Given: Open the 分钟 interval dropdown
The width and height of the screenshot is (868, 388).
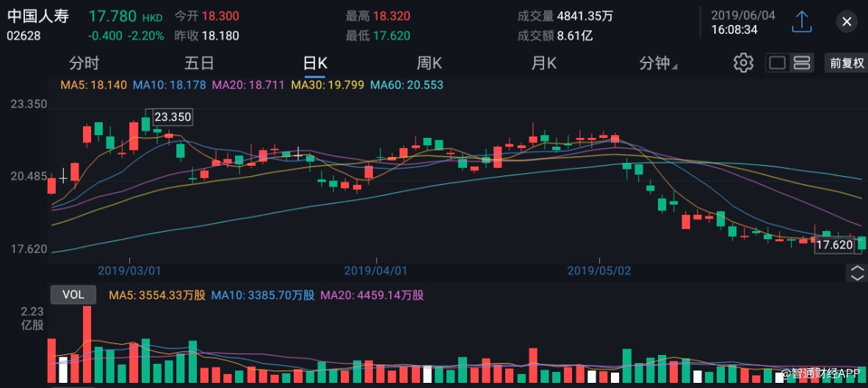Looking at the screenshot, I should click(658, 63).
